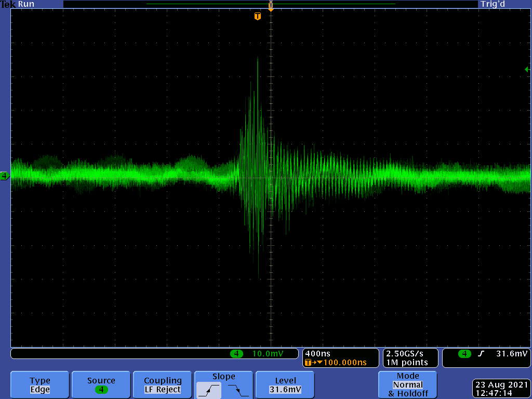Click the channel 4 badge in trigger readout
Viewport: 532px width, 399px height.
pos(464,354)
